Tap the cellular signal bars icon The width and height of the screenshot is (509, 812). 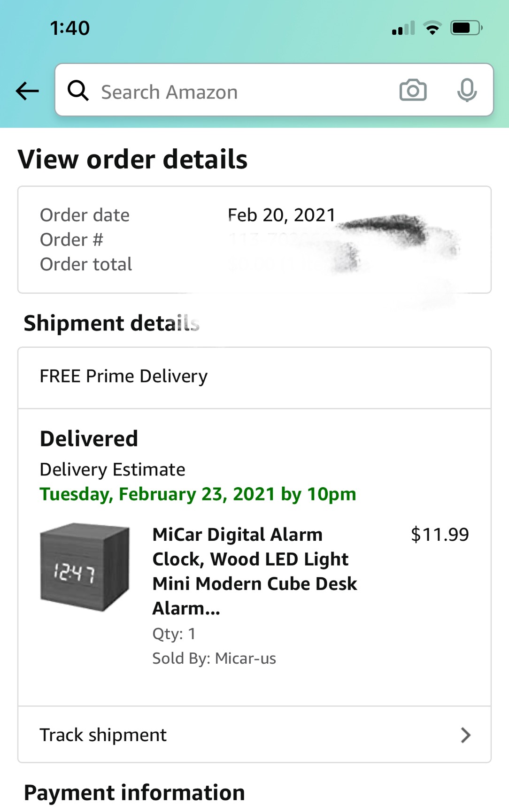coord(403,29)
